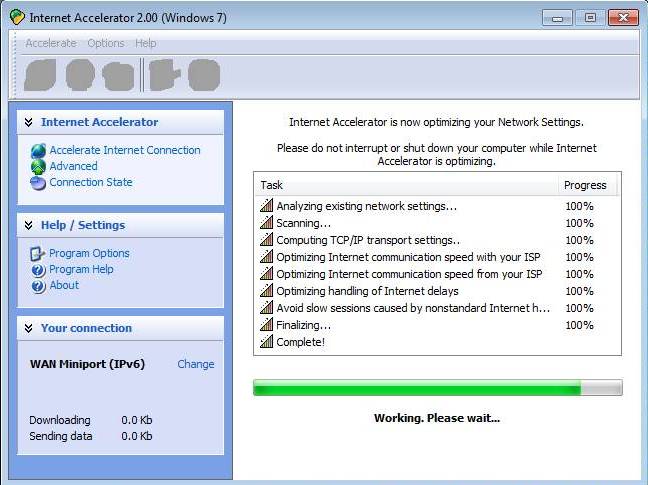The height and width of the screenshot is (485, 648).
Task: Click the Task column header
Action: [x=406, y=185]
